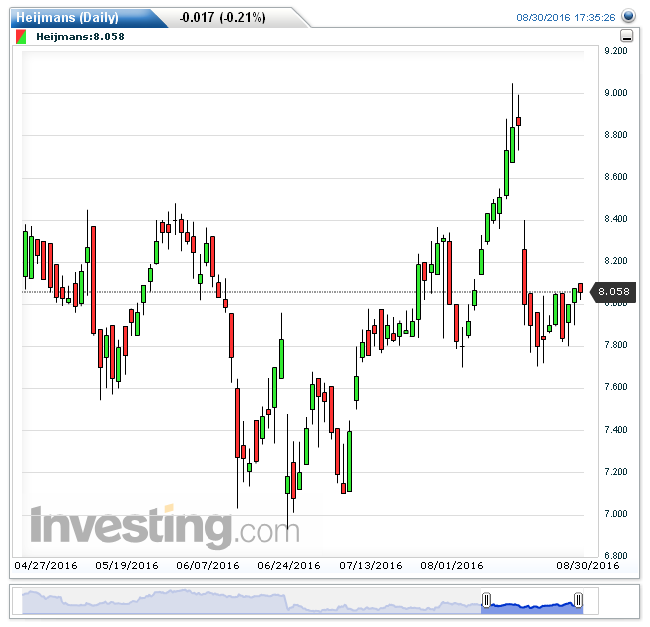Click the 7.800 price axis label

click(x=616, y=345)
